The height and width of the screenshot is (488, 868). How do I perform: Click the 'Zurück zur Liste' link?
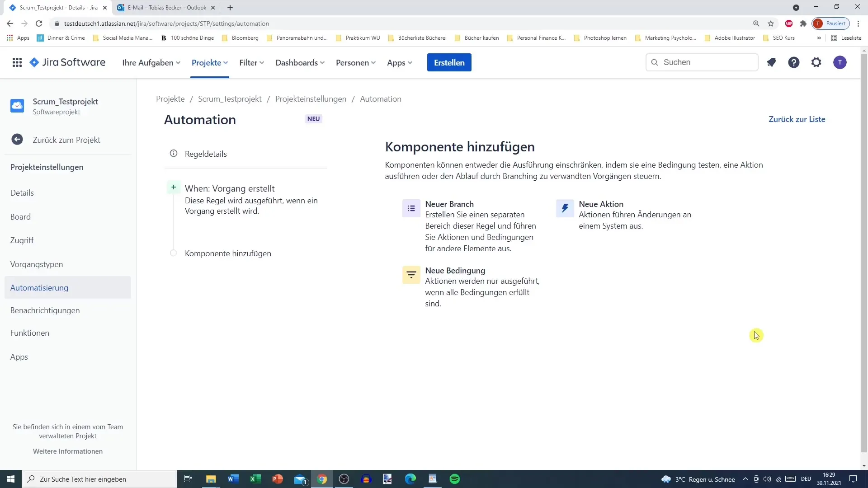click(x=797, y=119)
